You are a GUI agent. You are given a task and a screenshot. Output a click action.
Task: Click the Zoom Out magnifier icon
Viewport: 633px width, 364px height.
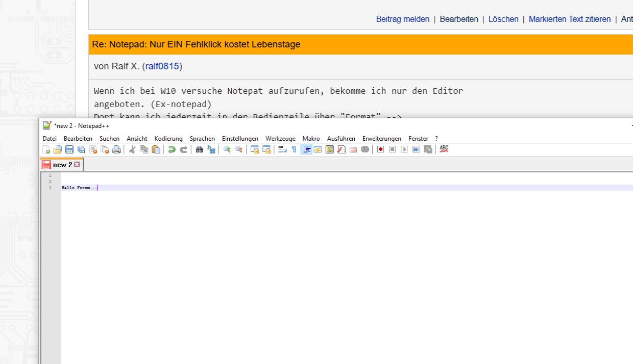[238, 149]
